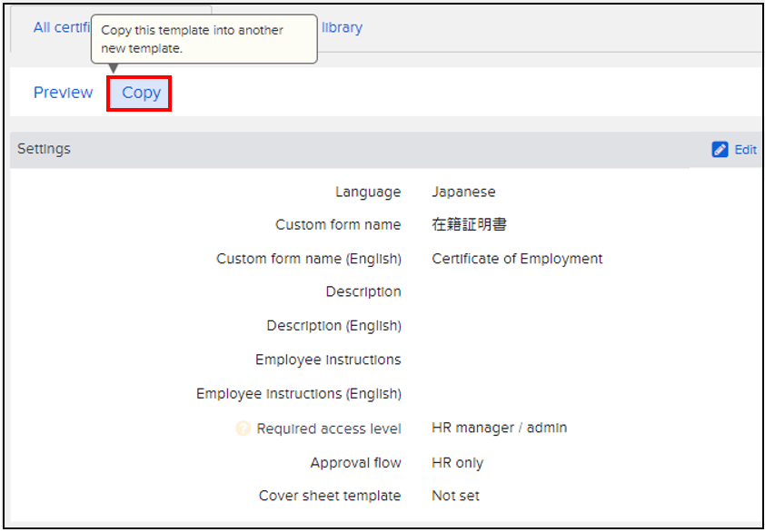Open the template Preview link
Screen dimensions: 765x532
point(63,93)
